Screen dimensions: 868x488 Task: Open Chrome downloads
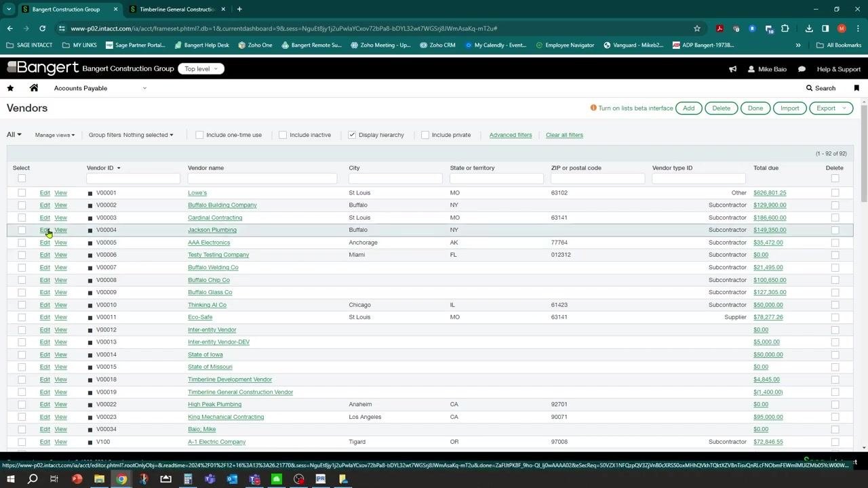pos(809,28)
